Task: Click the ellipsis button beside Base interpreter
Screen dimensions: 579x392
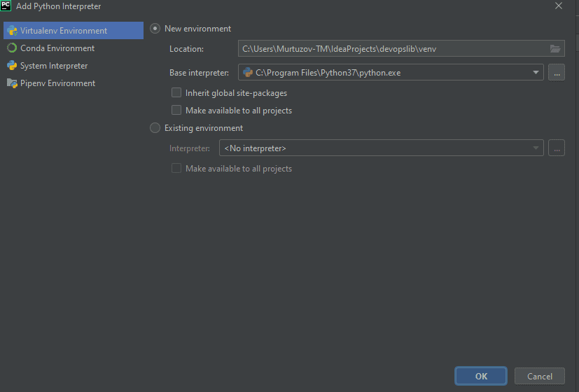Action: click(557, 72)
